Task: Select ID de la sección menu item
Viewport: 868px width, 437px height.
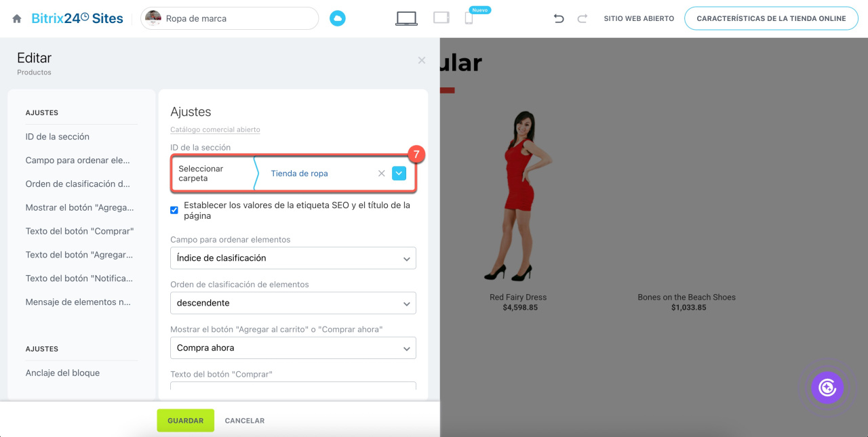Action: (x=58, y=137)
